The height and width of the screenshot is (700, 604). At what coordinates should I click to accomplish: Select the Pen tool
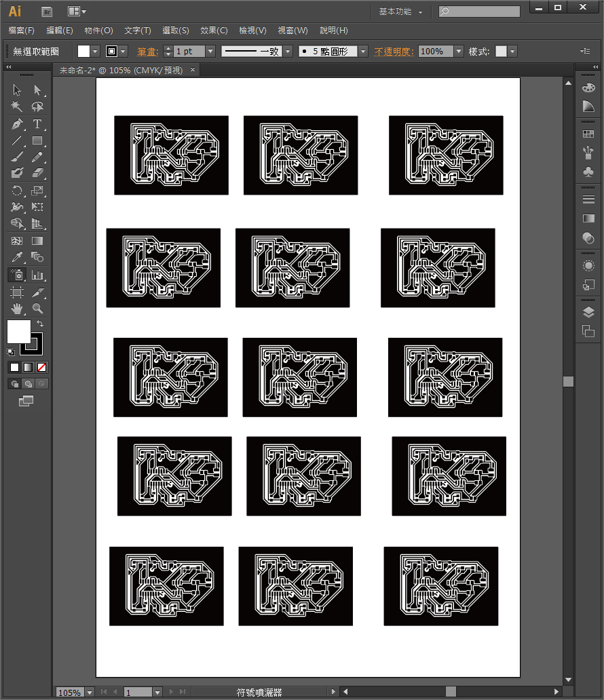[17, 124]
